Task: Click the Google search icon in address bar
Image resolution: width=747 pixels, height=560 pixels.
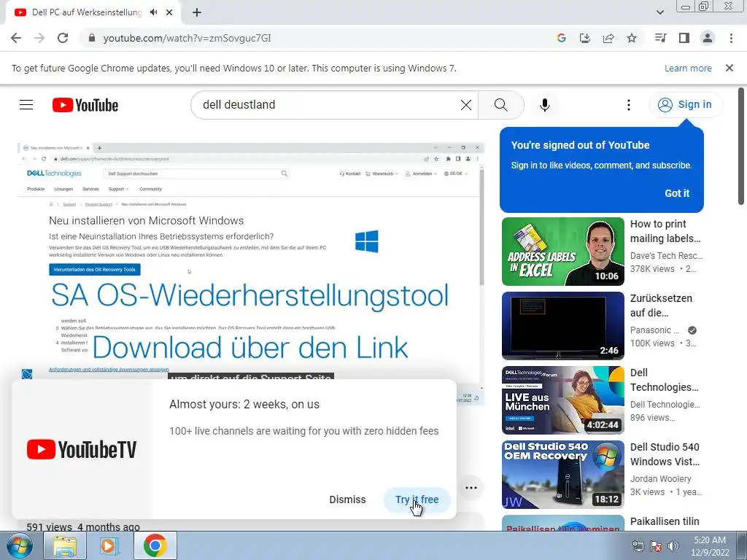Action: click(562, 38)
